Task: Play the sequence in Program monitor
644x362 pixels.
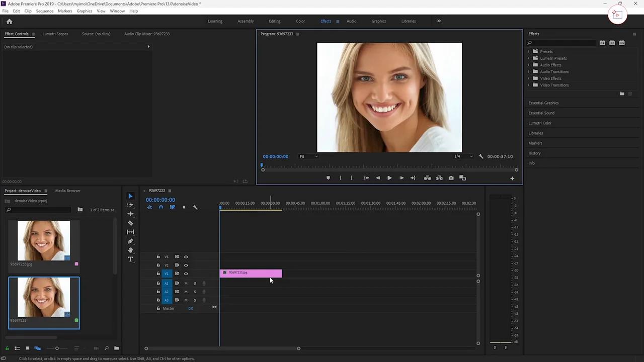Action: (389, 178)
